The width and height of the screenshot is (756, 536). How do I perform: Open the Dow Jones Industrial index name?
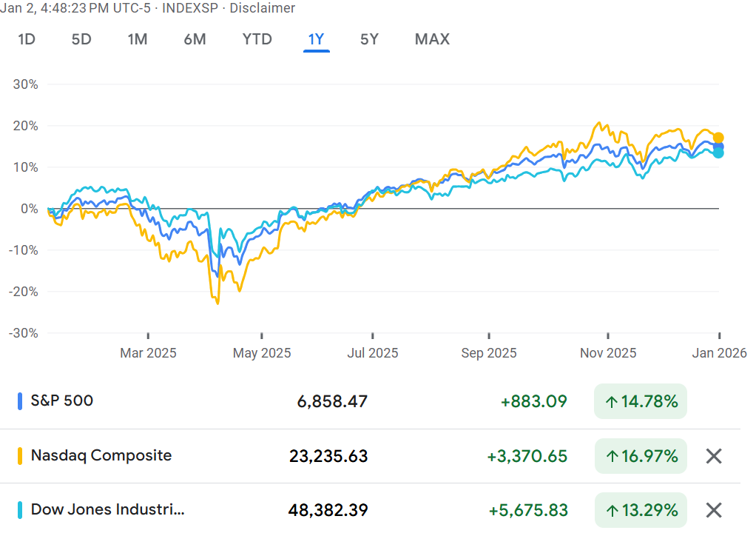tap(107, 510)
